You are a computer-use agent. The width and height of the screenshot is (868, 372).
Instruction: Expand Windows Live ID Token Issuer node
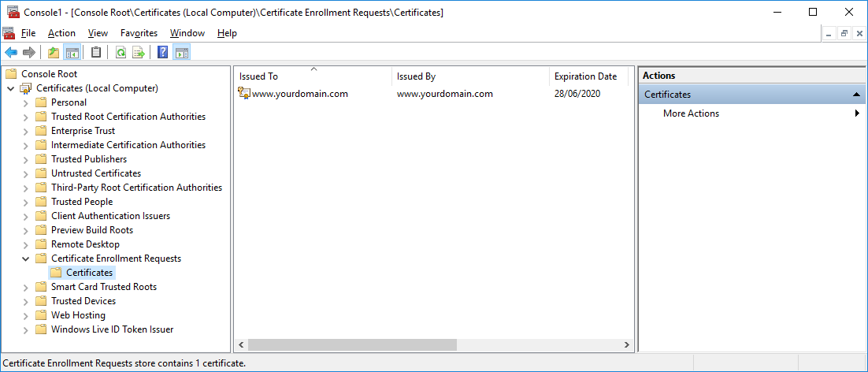click(25, 329)
